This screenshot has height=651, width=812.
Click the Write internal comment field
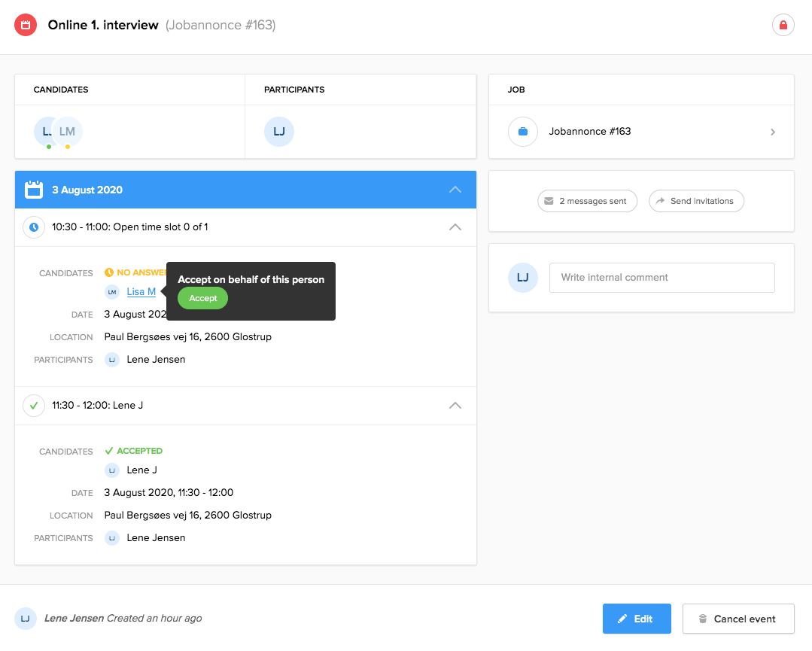(661, 278)
